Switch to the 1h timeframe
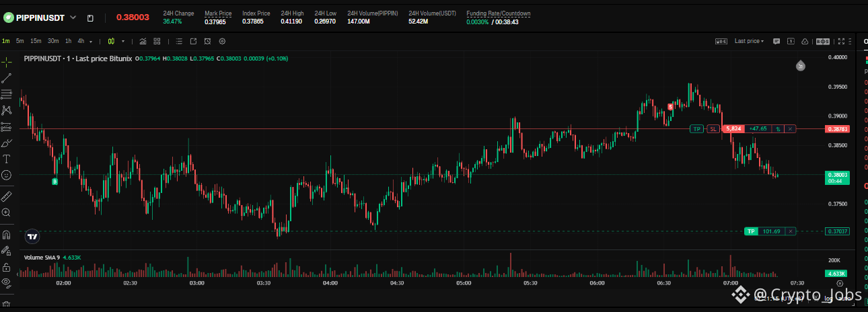The image size is (868, 312). [68, 41]
